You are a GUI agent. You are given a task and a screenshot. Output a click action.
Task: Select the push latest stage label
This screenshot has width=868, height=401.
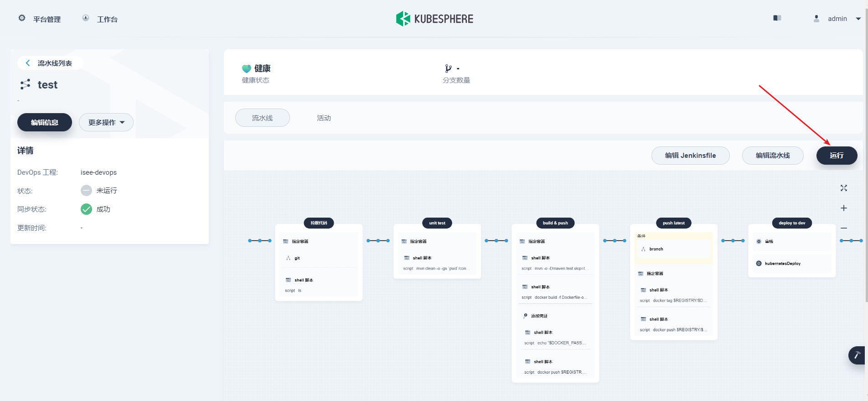(674, 223)
